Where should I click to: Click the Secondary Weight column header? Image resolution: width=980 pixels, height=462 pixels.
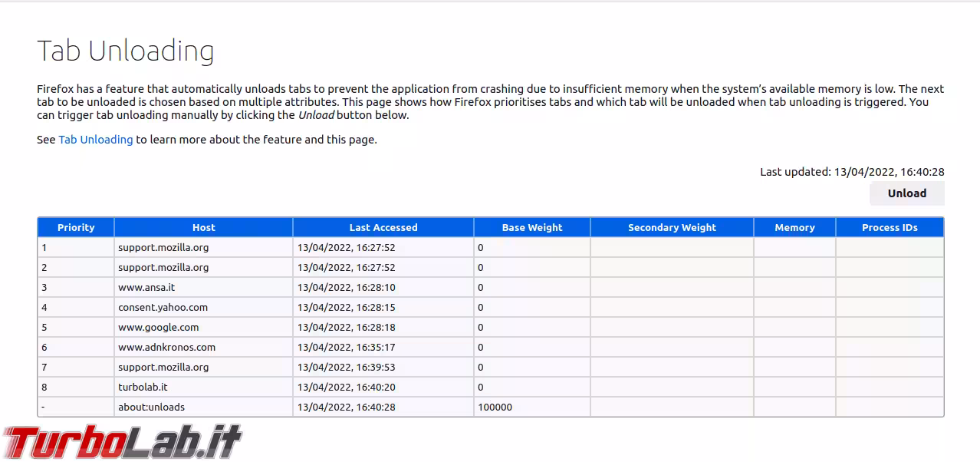pos(672,227)
